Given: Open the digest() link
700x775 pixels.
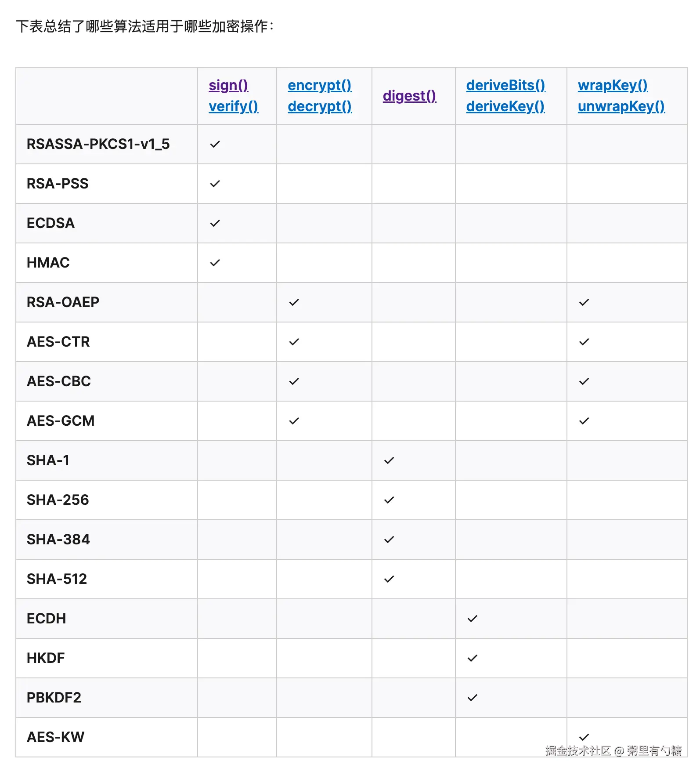Looking at the screenshot, I should [x=409, y=96].
